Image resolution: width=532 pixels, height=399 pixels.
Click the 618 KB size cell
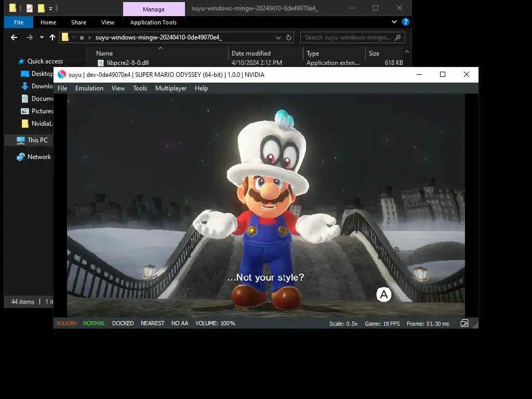(394, 63)
